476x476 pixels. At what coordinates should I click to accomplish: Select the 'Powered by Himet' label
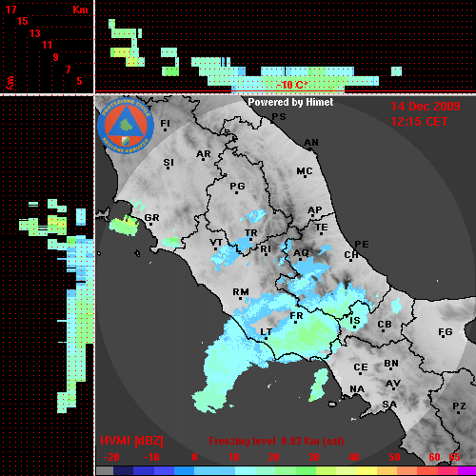pyautogui.click(x=290, y=102)
